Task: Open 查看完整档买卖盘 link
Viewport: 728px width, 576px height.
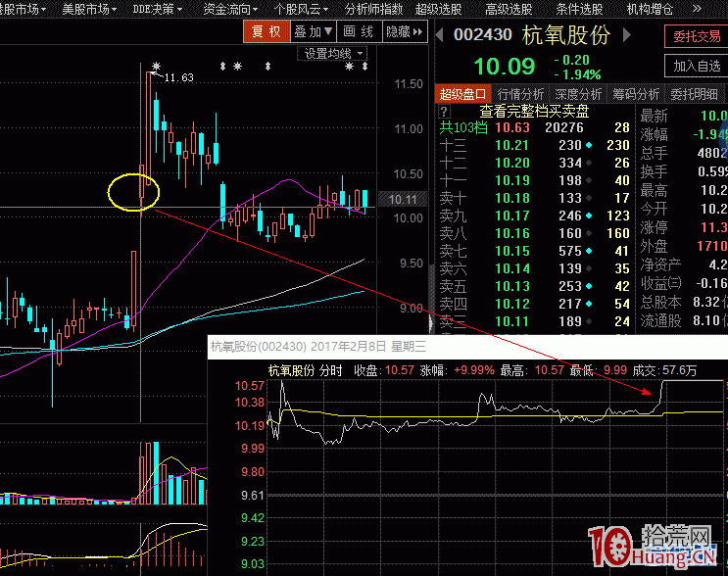Action: click(534, 111)
